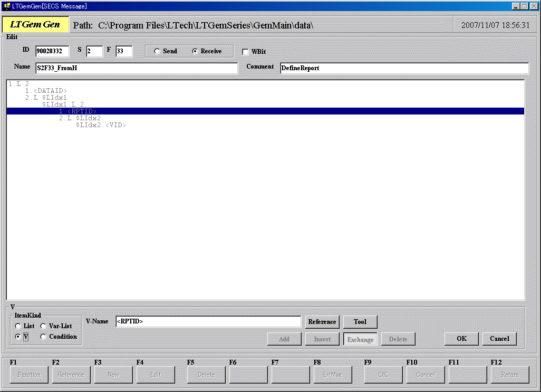This screenshot has width=541, height=392.
Task: Select the Condition item kind option
Action: (44, 337)
